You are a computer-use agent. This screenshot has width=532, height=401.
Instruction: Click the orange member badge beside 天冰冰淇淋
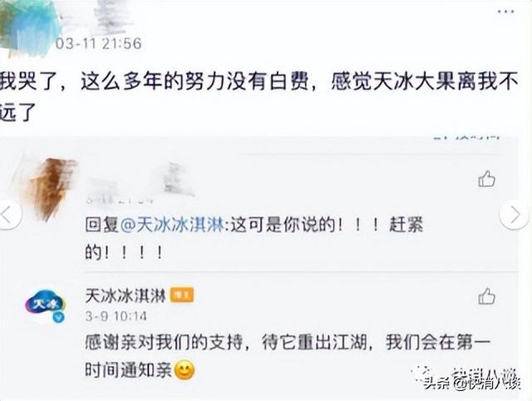[182, 295]
